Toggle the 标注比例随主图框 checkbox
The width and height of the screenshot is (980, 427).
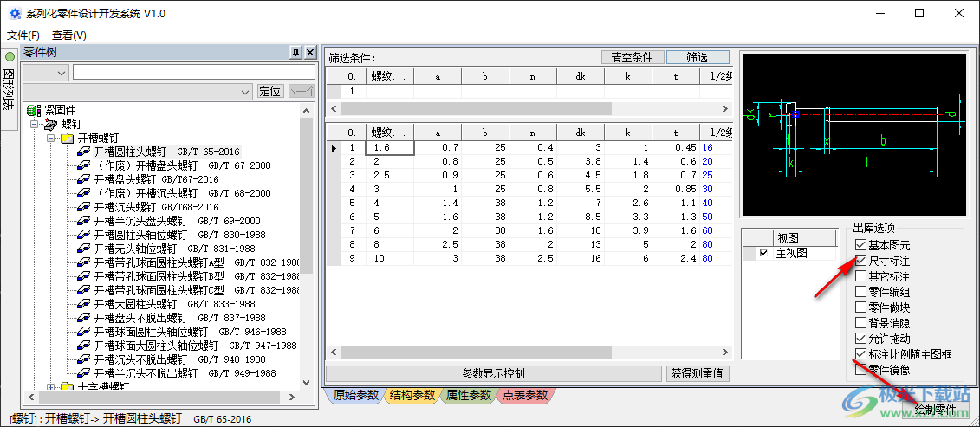click(860, 354)
